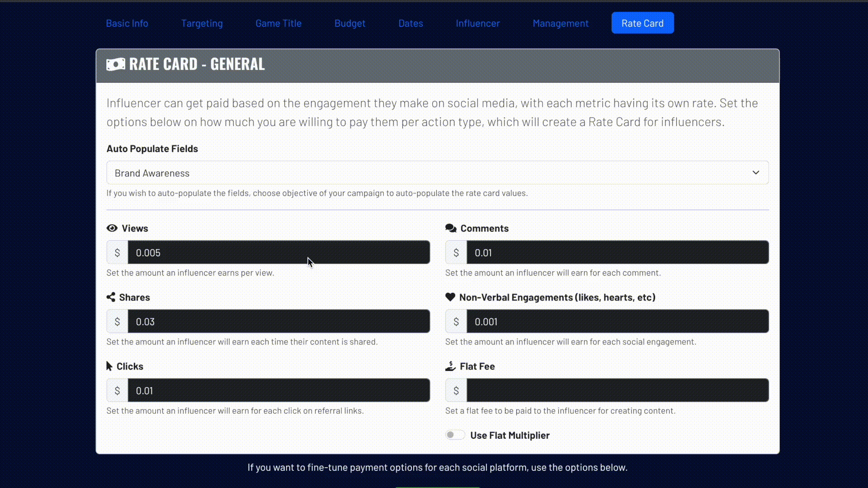Click the eye icon beside Views

[x=112, y=228]
